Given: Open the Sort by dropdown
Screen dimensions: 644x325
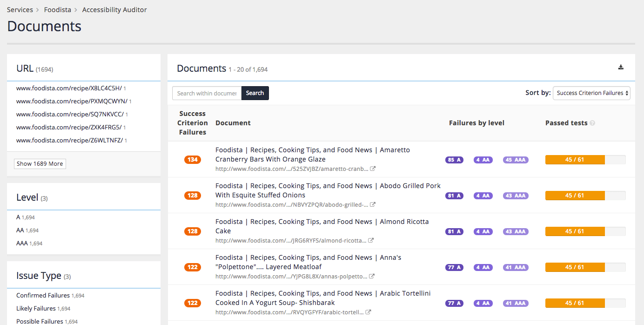Looking at the screenshot, I should click(591, 93).
